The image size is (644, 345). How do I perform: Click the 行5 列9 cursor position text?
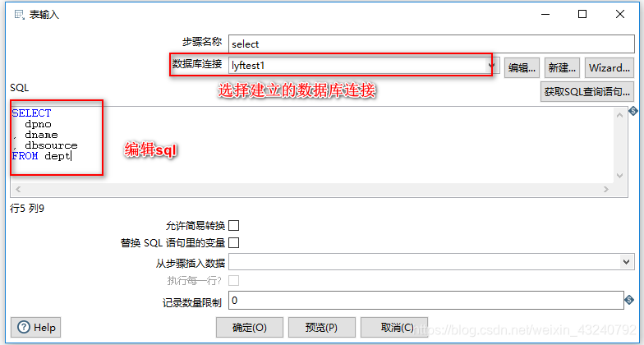[x=27, y=209]
